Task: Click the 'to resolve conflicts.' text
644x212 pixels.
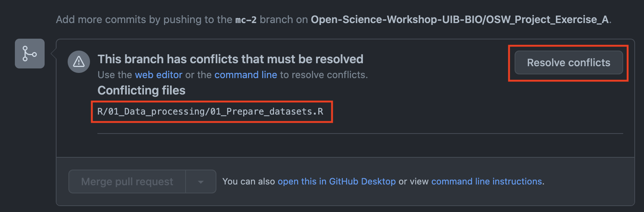Action: [x=323, y=75]
